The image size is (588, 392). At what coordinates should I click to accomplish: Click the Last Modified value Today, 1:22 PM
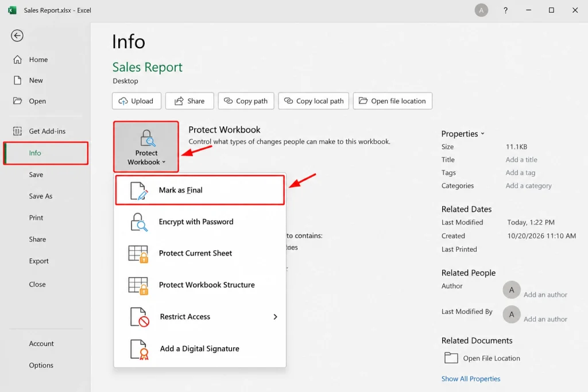(x=531, y=222)
